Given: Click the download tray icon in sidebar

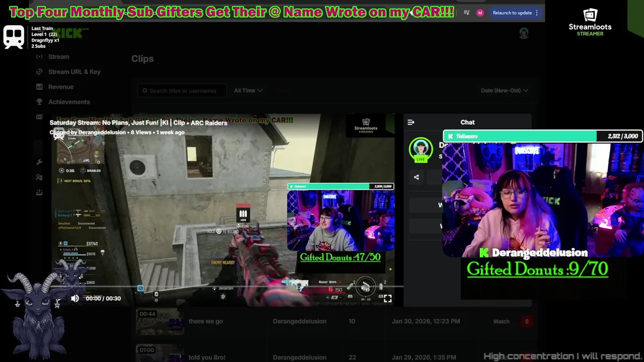Looking at the screenshot, I should (39, 193).
